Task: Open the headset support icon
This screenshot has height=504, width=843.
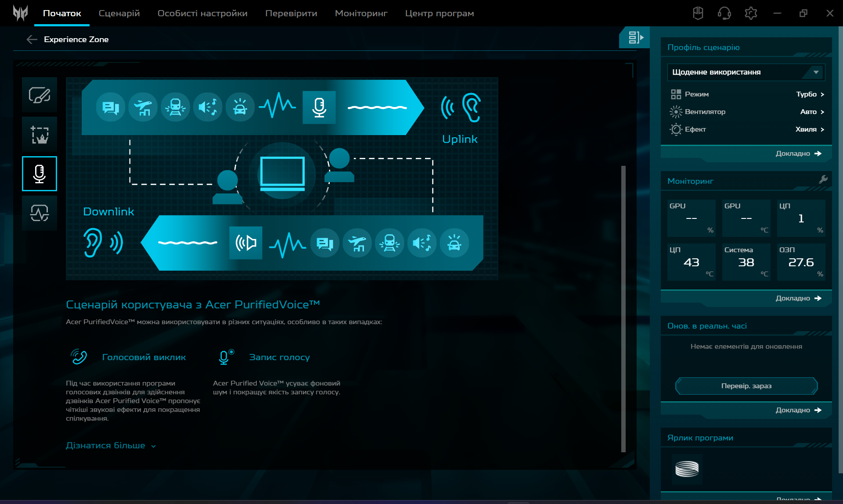Action: pos(724,13)
